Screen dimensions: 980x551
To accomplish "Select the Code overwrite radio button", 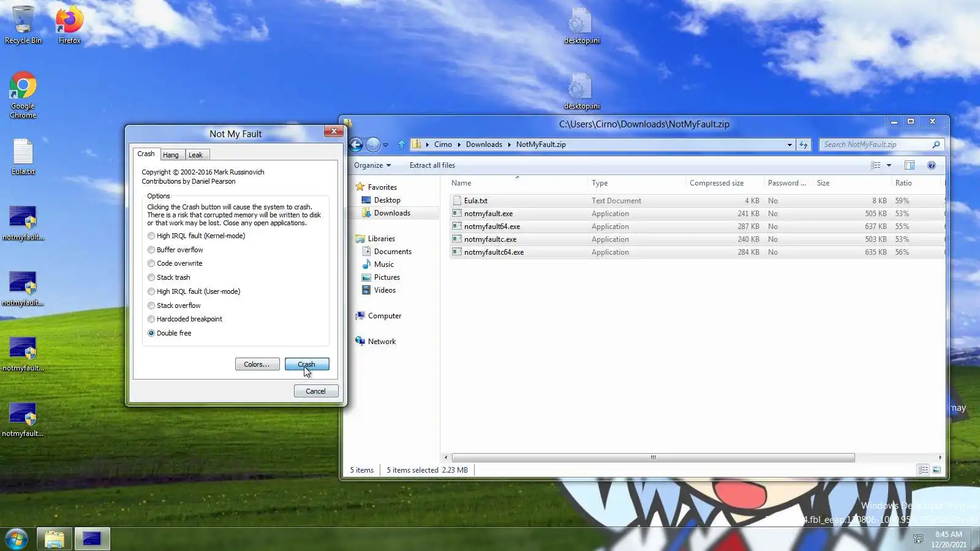I will coord(151,263).
